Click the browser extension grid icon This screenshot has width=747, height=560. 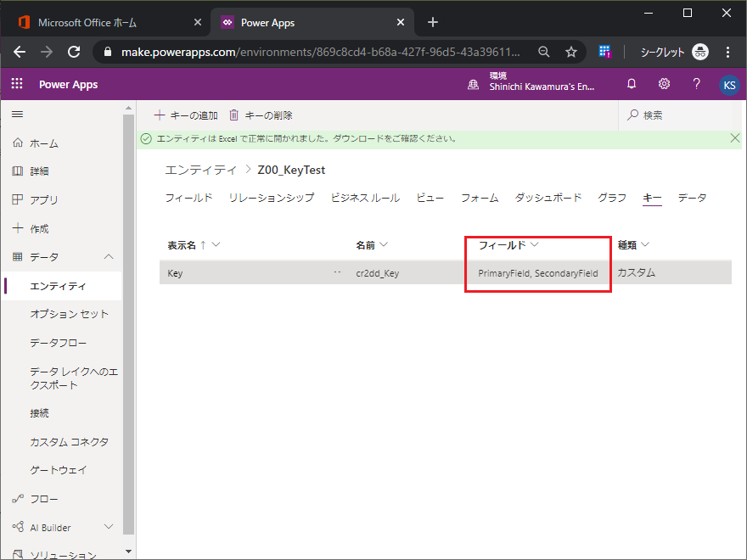pyautogui.click(x=605, y=52)
